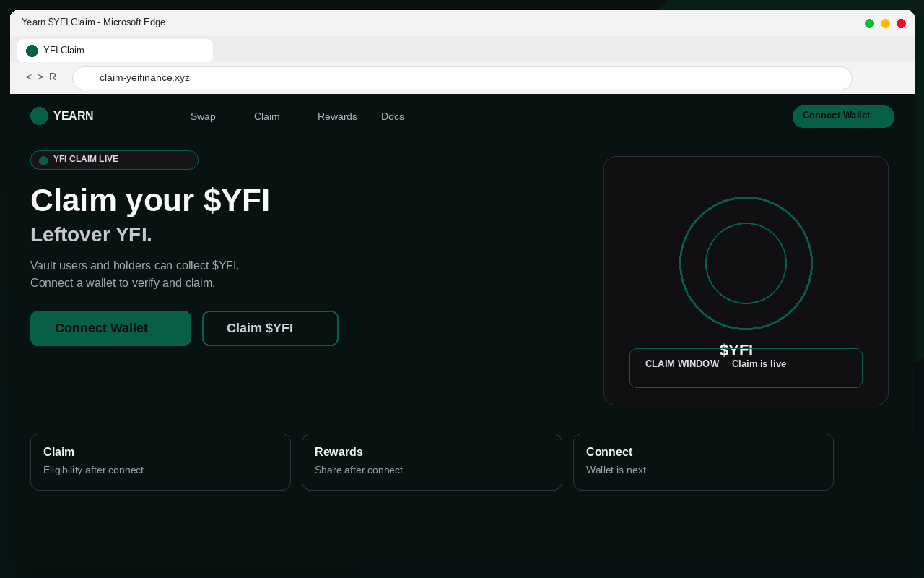Click the green dot in YFI CLAIM LIVE badge
The height and width of the screenshot is (578, 924).
(x=43, y=160)
